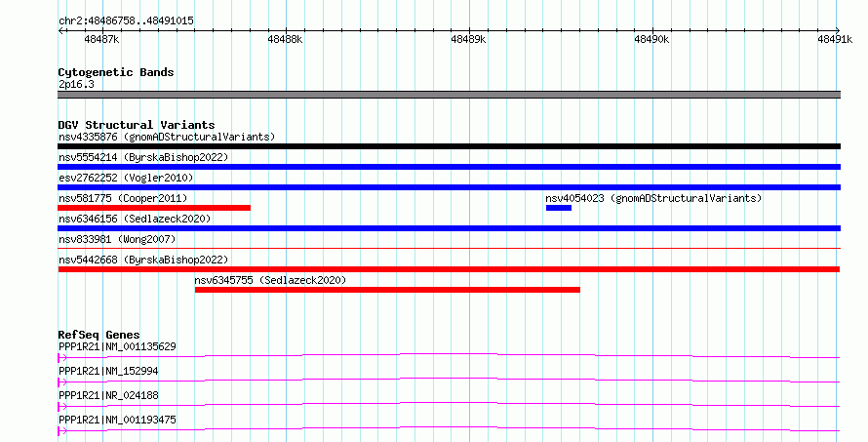
Task: Click the 48488k ruler tick label
Action: tap(285, 39)
